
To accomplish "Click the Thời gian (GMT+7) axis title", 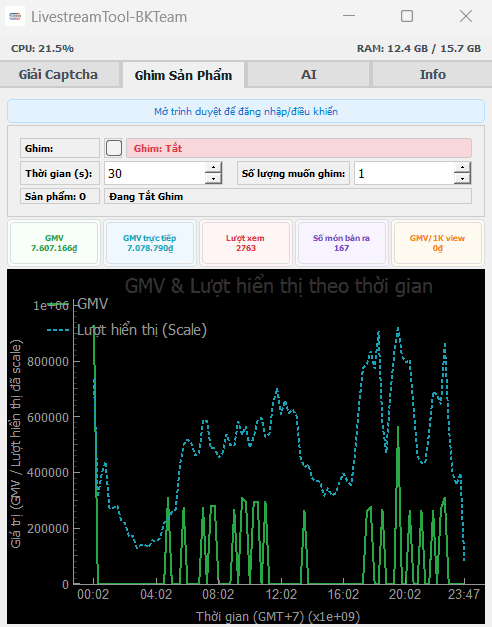I will (278, 616).
